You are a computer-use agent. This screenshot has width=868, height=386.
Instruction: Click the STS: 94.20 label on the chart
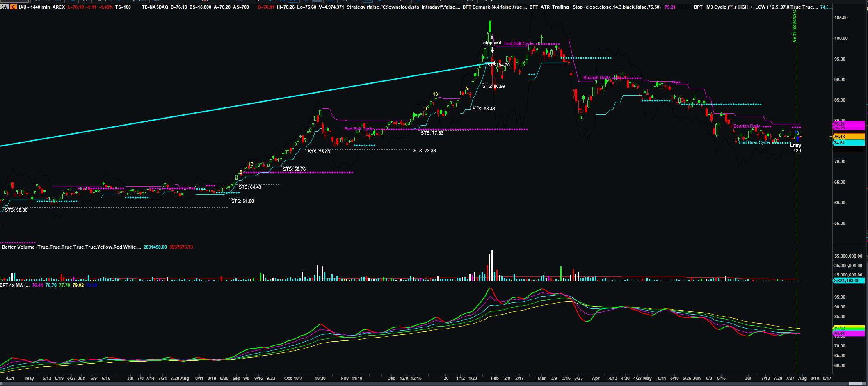pos(498,65)
